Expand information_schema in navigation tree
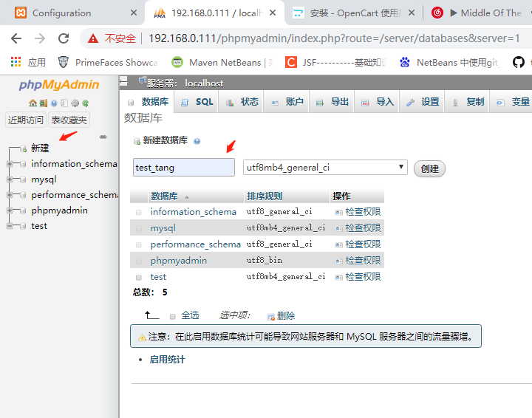Viewport: 532px width, 418px height. [10, 164]
